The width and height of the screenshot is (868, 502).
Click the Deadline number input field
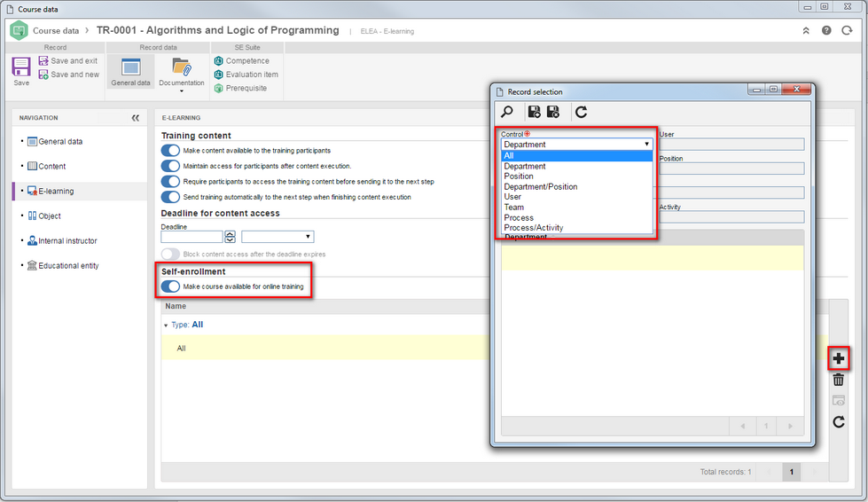coord(192,237)
